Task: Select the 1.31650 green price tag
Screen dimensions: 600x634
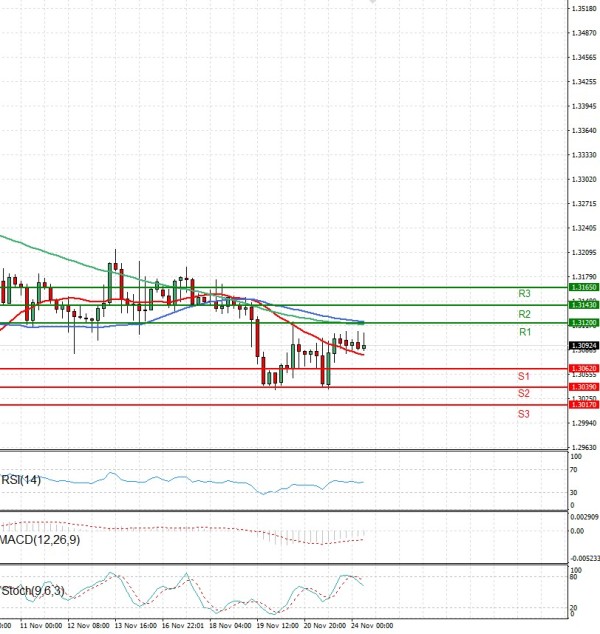Action: click(x=583, y=287)
